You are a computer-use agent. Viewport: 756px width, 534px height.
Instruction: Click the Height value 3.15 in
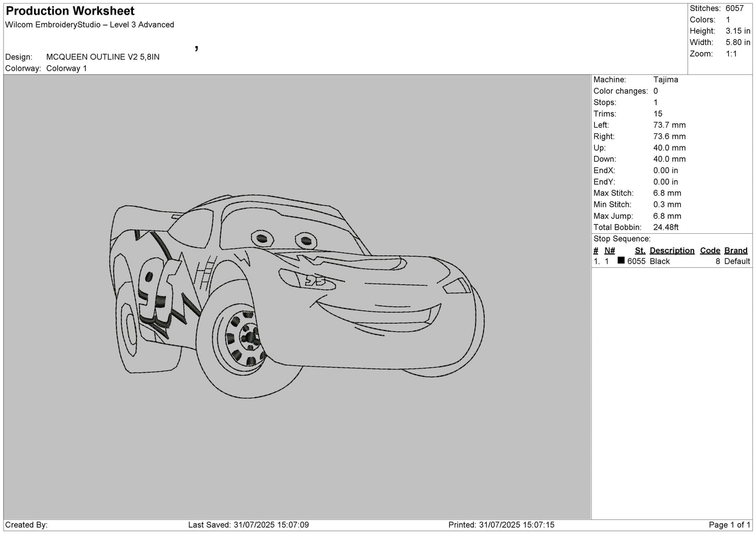click(738, 31)
